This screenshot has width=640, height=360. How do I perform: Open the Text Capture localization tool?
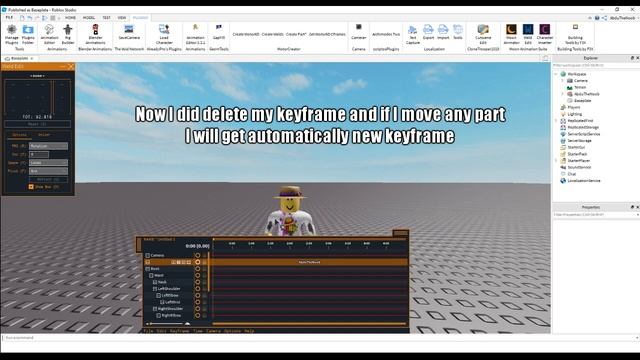413,34
